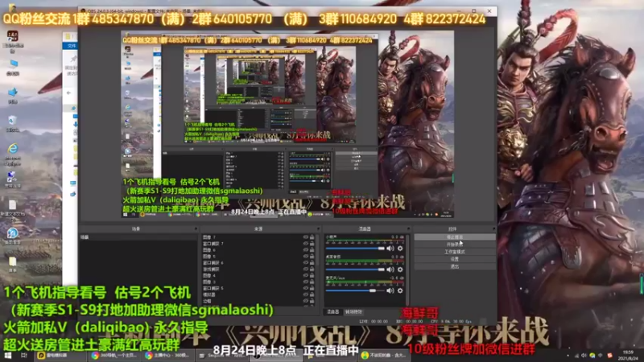
Task: Hide 图像 6 source with eye icon
Action: click(305, 250)
